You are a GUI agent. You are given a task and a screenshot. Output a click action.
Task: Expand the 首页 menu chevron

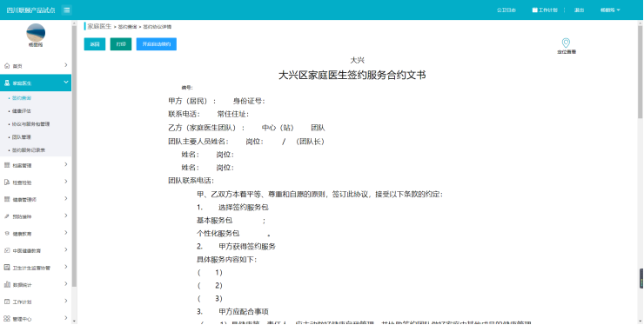click(x=66, y=65)
